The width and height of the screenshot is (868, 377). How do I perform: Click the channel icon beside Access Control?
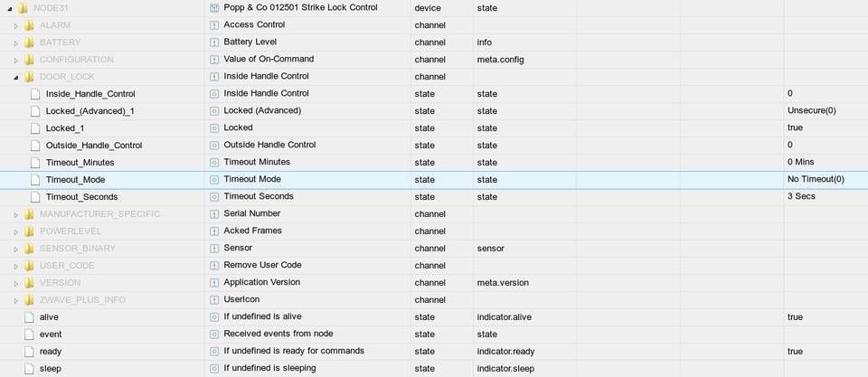tap(214, 25)
